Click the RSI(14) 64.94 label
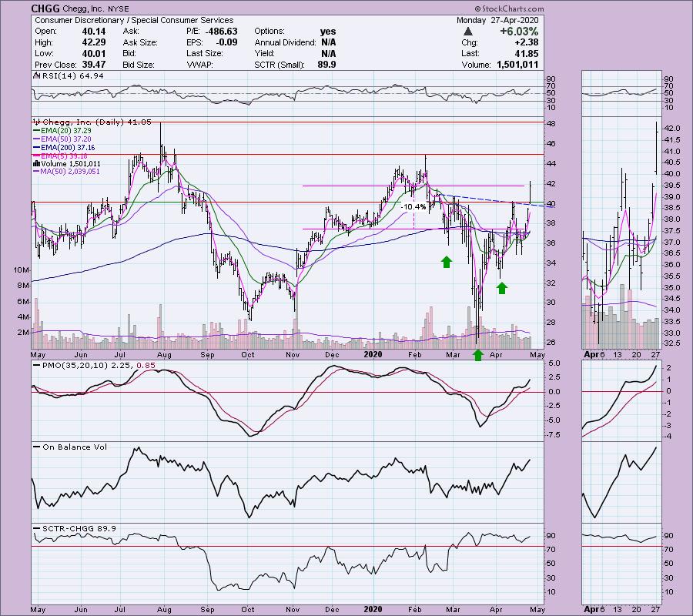The width and height of the screenshot is (693, 616). click(72, 75)
